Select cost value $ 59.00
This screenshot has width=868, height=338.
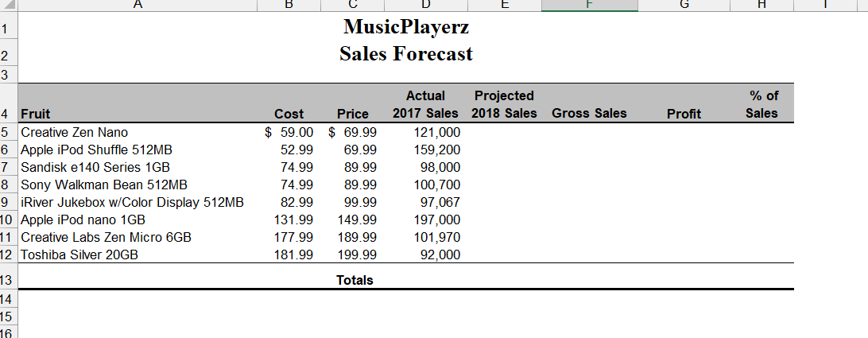pyautogui.click(x=289, y=133)
